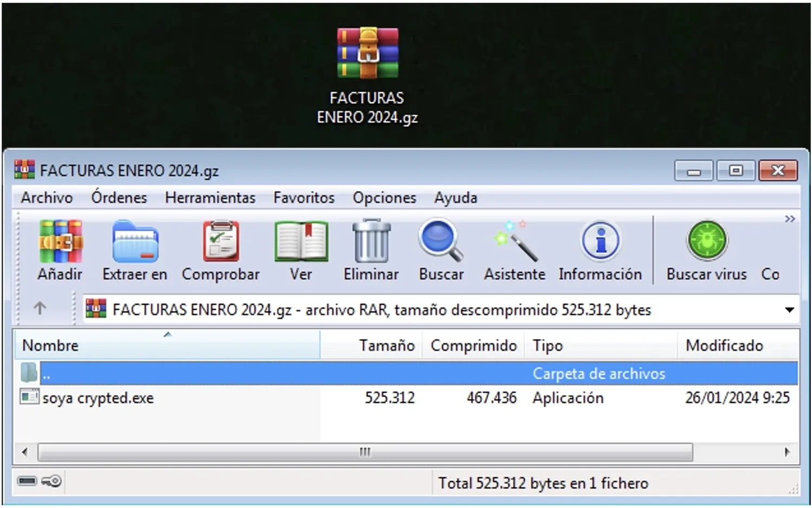Select FACTURAS ENERO 2024.gz desktop icon
The image size is (812, 508).
point(368,76)
